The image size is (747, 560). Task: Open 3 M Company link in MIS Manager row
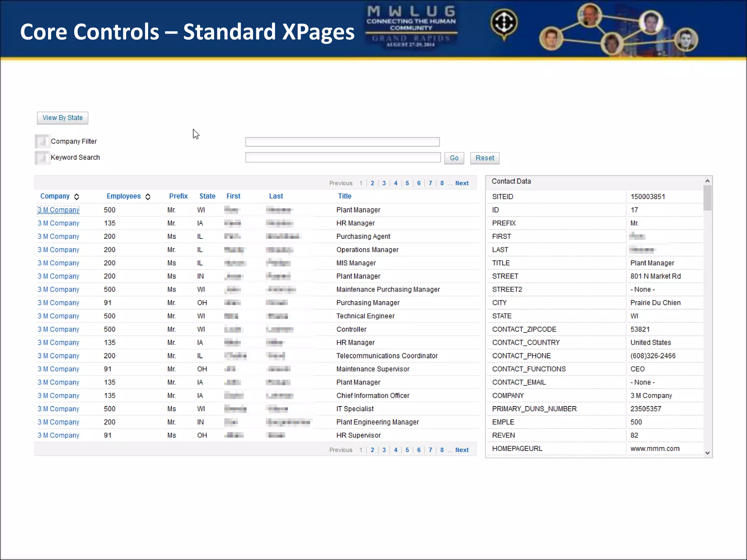[58, 263]
